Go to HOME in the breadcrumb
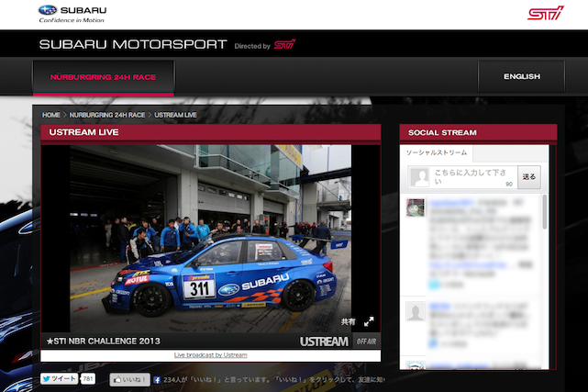 click(50, 115)
